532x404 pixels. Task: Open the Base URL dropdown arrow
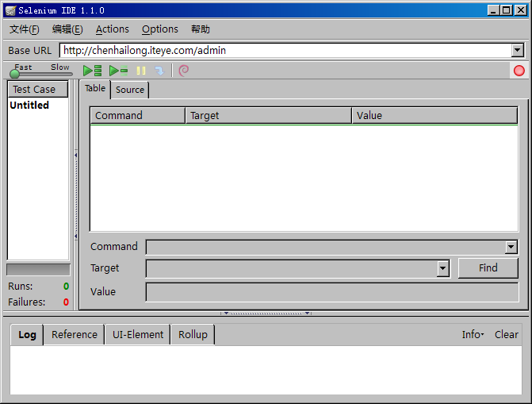pyautogui.click(x=517, y=51)
